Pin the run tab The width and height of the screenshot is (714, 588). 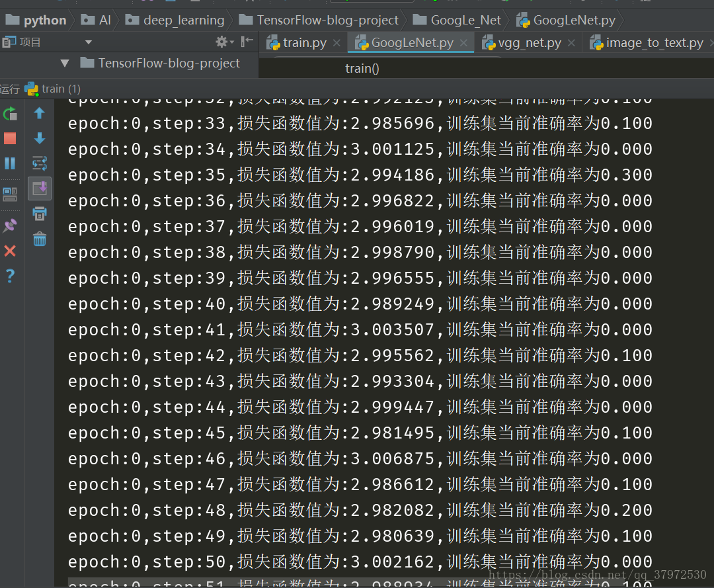click(10, 225)
